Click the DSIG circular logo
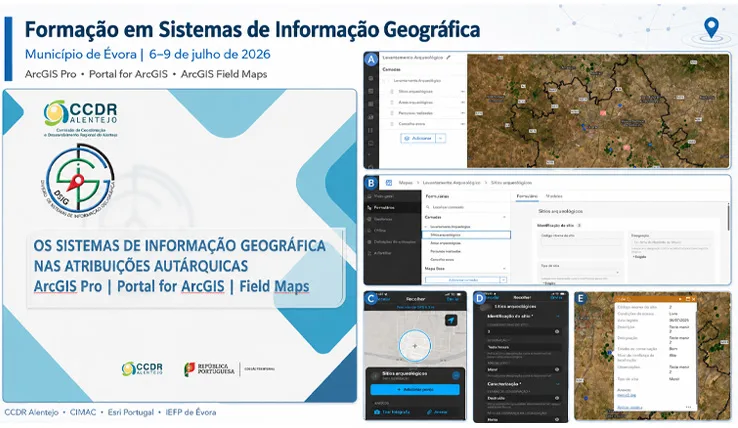Viewport: 738px width, 428px height. click(79, 179)
